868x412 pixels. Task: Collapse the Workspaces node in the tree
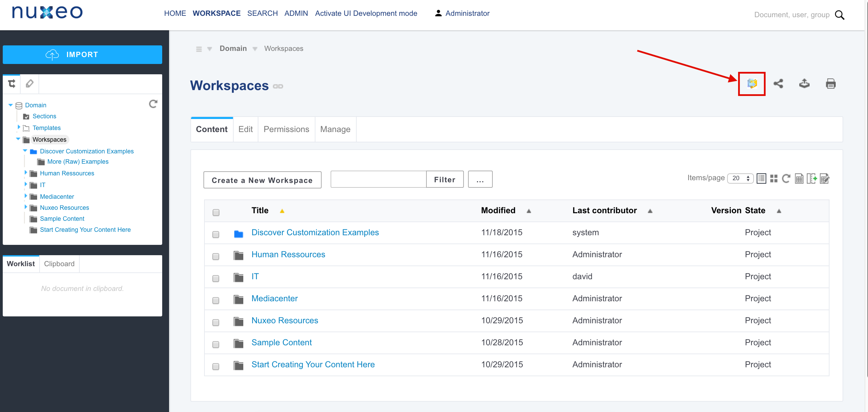(18, 139)
